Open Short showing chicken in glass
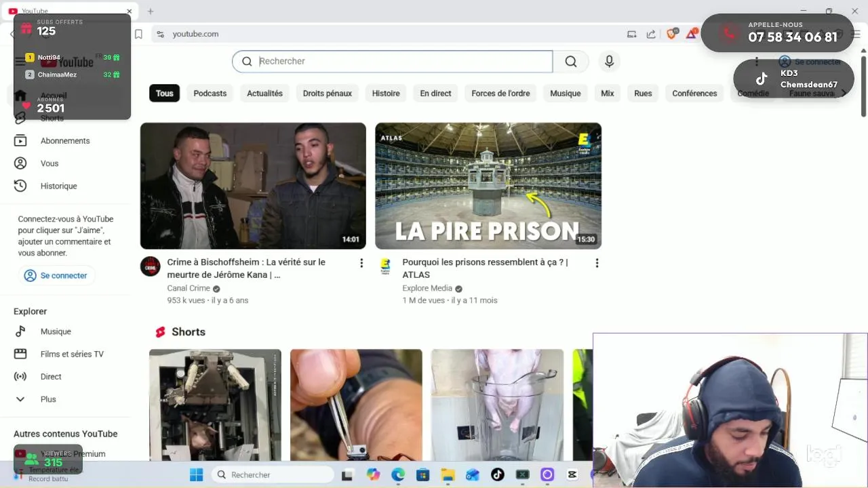 click(x=497, y=405)
